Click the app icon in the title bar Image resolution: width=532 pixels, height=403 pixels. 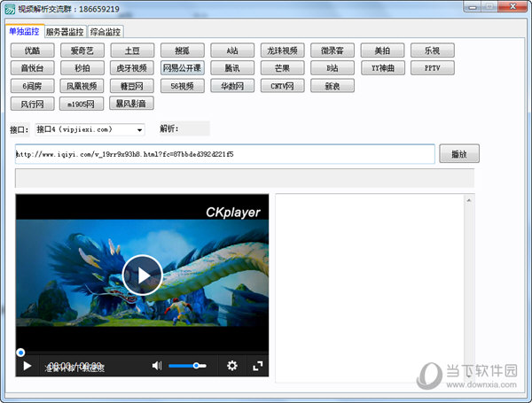(x=10, y=7)
